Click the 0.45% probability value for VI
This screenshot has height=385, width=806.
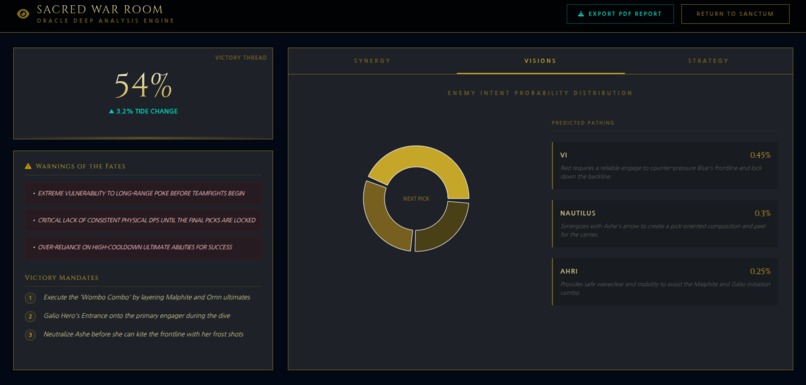(x=760, y=155)
